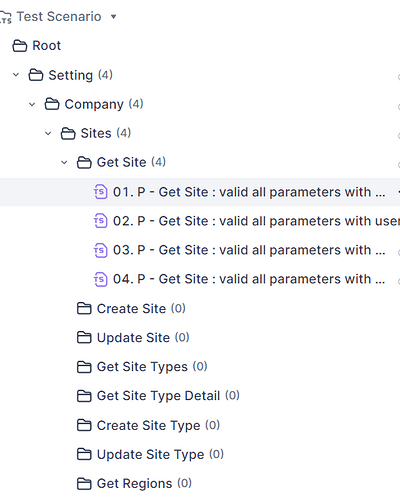The image size is (400, 500).
Task: Select the Root folder icon
Action: tap(20, 46)
